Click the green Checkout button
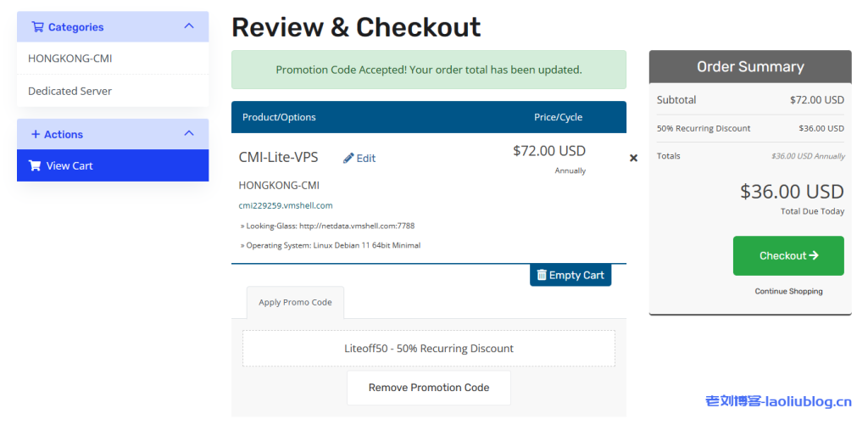The image size is (868, 425). (x=787, y=255)
